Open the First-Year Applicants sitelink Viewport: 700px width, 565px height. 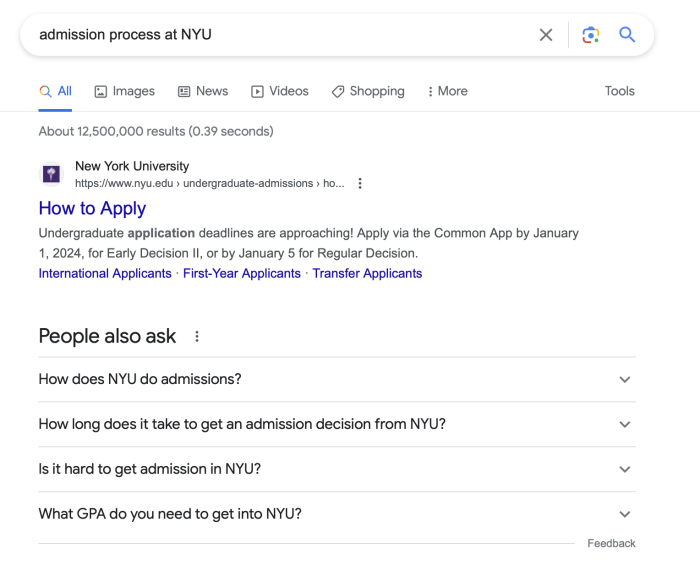click(242, 273)
